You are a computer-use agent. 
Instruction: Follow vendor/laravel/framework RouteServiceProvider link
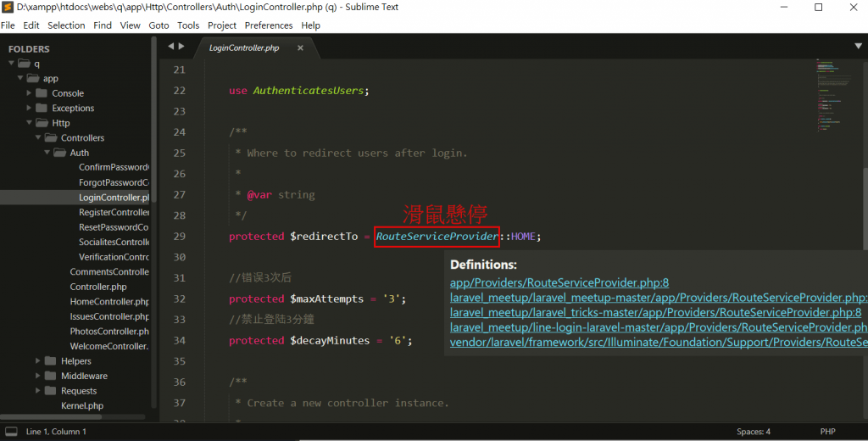tap(659, 343)
